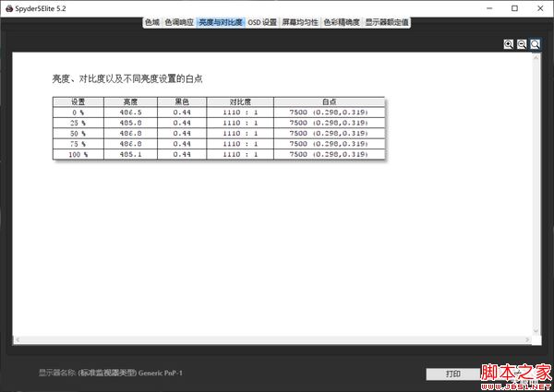554x392 pixels.
Task: Switch to the 色彩精确度 tab
Action: [342, 22]
